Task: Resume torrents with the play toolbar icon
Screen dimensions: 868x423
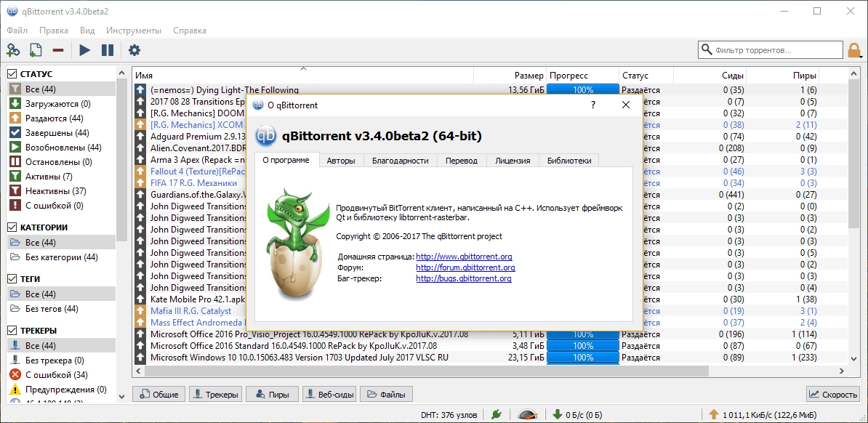Action: [85, 50]
